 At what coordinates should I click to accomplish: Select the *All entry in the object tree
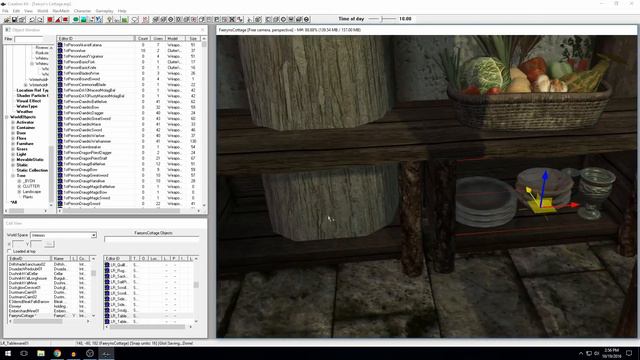coord(13,202)
